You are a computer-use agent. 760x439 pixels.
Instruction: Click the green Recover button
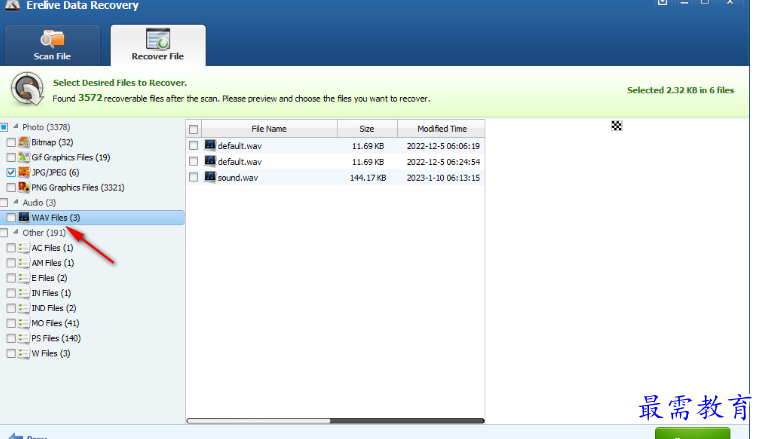pyautogui.click(x=692, y=433)
